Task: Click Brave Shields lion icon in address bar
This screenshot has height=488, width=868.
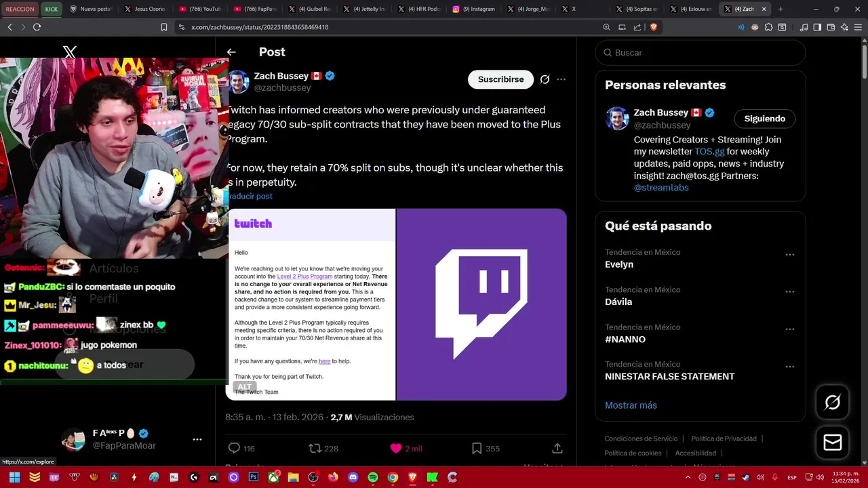Action: (654, 27)
